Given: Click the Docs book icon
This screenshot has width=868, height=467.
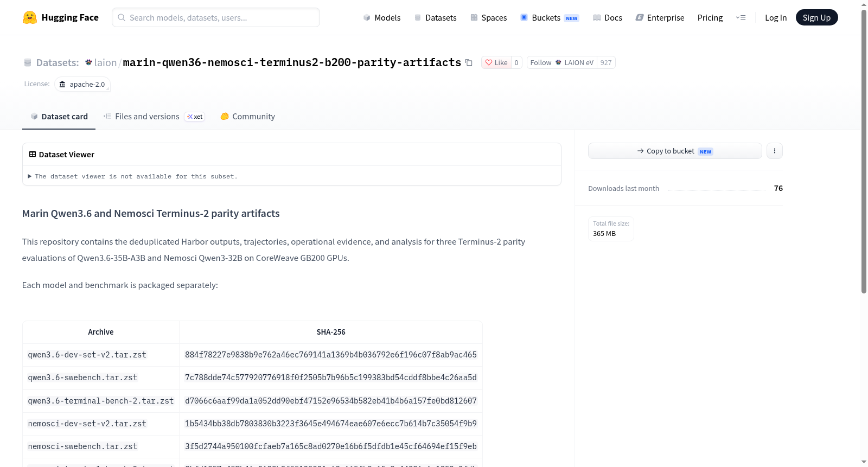Looking at the screenshot, I should tap(597, 17).
